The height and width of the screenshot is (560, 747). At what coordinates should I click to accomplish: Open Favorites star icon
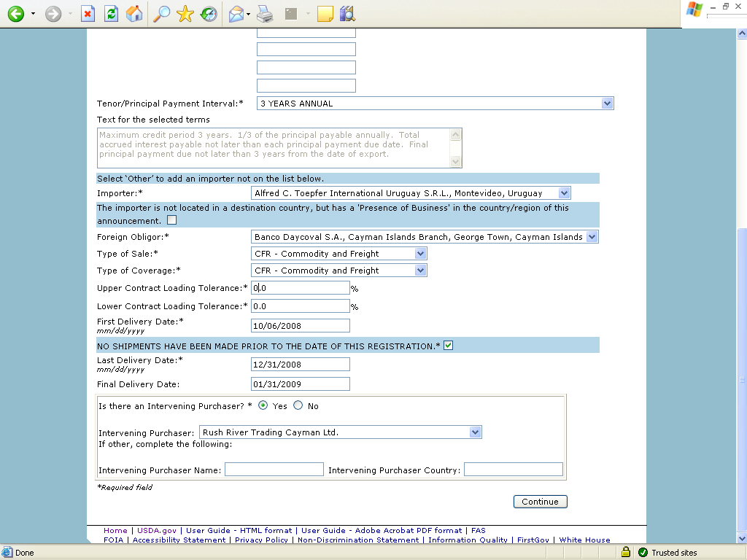pyautogui.click(x=185, y=14)
